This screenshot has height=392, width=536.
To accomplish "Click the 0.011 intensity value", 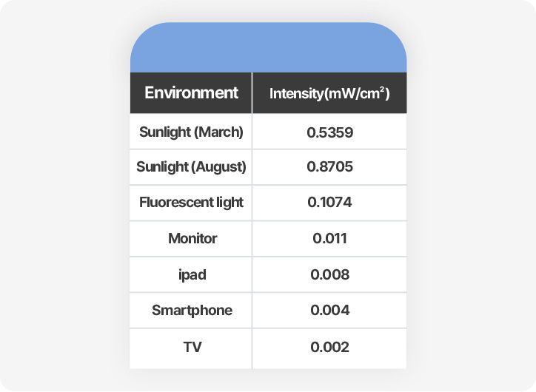I will (x=330, y=238).
